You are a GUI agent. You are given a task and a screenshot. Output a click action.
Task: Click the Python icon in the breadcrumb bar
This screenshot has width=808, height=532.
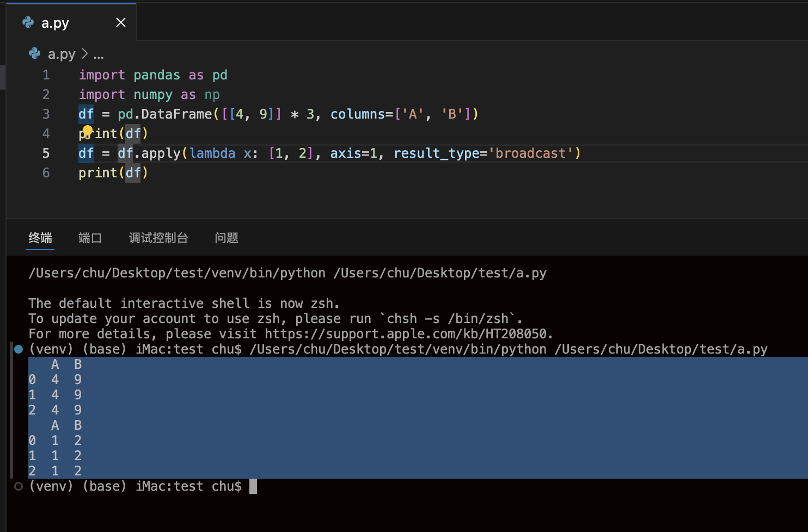35,53
